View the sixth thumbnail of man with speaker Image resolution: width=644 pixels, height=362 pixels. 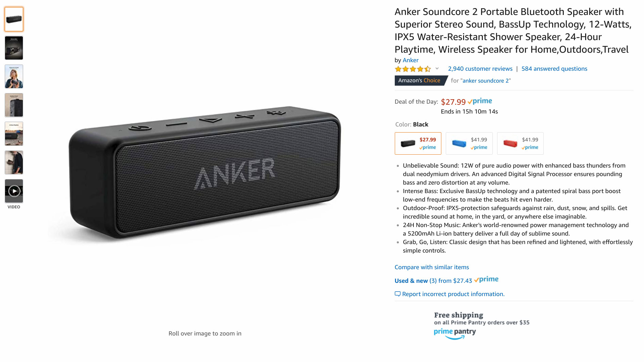pyautogui.click(x=14, y=162)
